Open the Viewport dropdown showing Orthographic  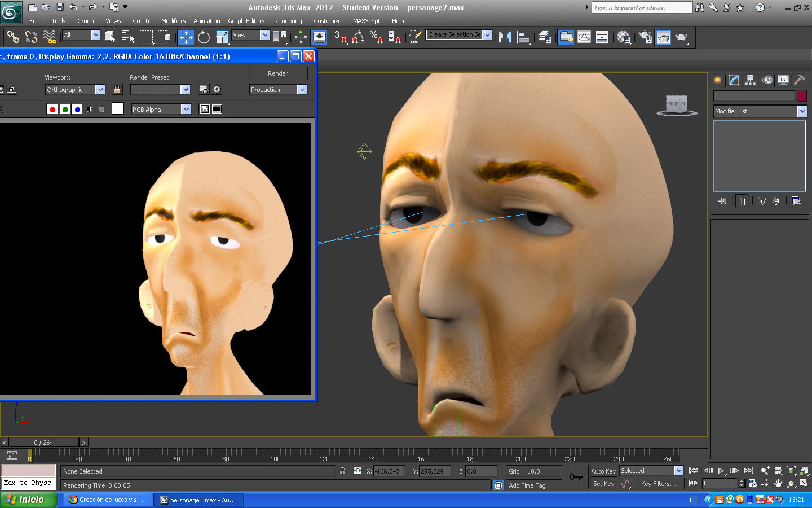75,90
